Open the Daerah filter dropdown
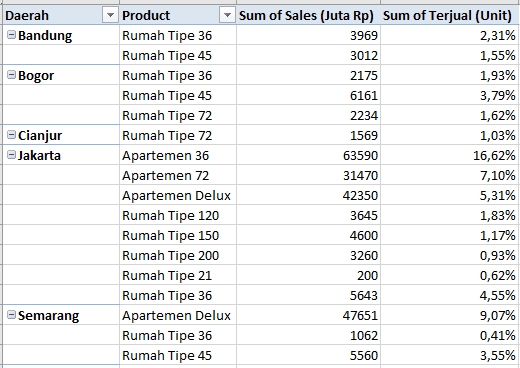 click(110, 15)
